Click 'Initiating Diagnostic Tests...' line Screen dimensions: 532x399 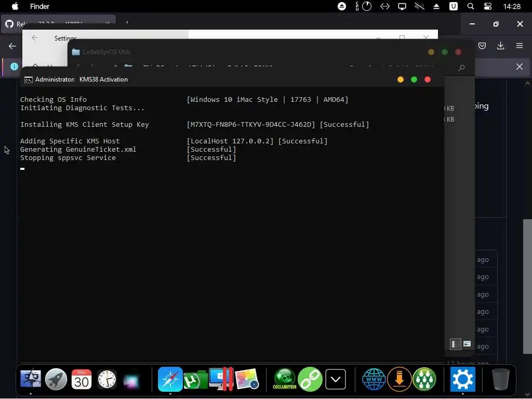click(x=82, y=108)
